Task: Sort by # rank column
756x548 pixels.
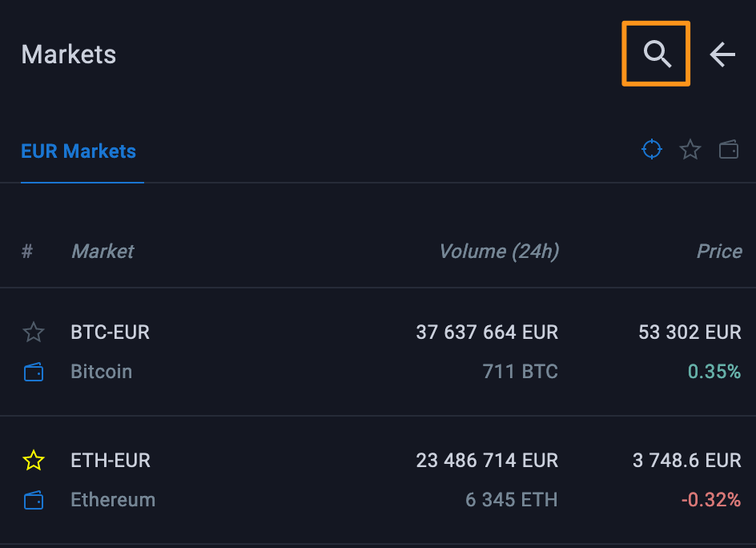Action: [x=27, y=252]
